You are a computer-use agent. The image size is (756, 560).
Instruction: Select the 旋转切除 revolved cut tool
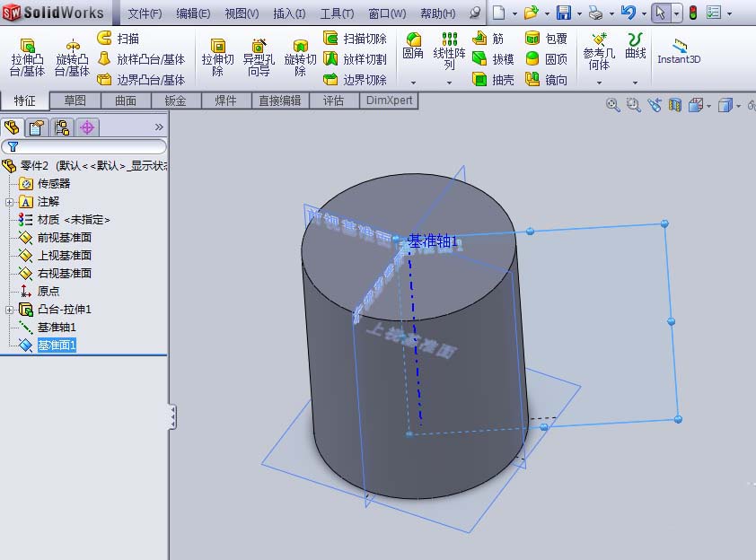tap(301, 57)
